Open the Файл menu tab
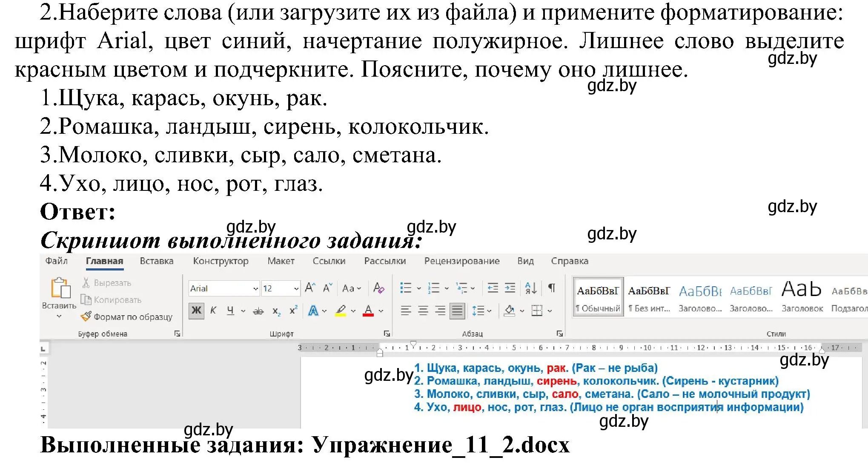868x466 pixels. (x=57, y=261)
